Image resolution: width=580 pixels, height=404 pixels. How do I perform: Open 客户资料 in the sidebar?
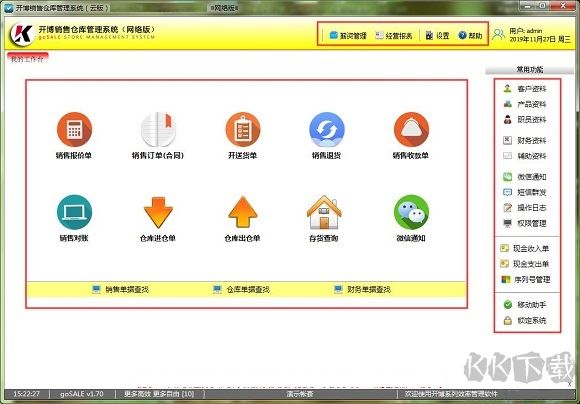[x=525, y=89]
